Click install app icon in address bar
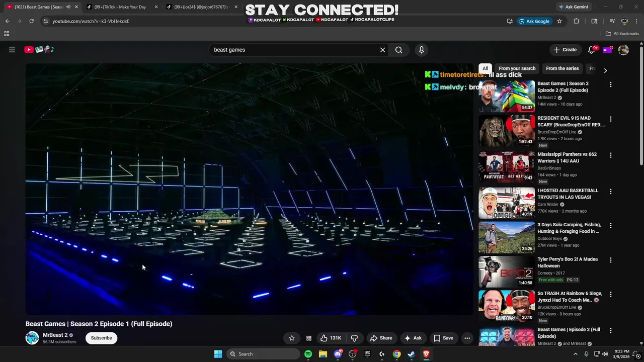The image size is (644, 362). click(x=510, y=21)
